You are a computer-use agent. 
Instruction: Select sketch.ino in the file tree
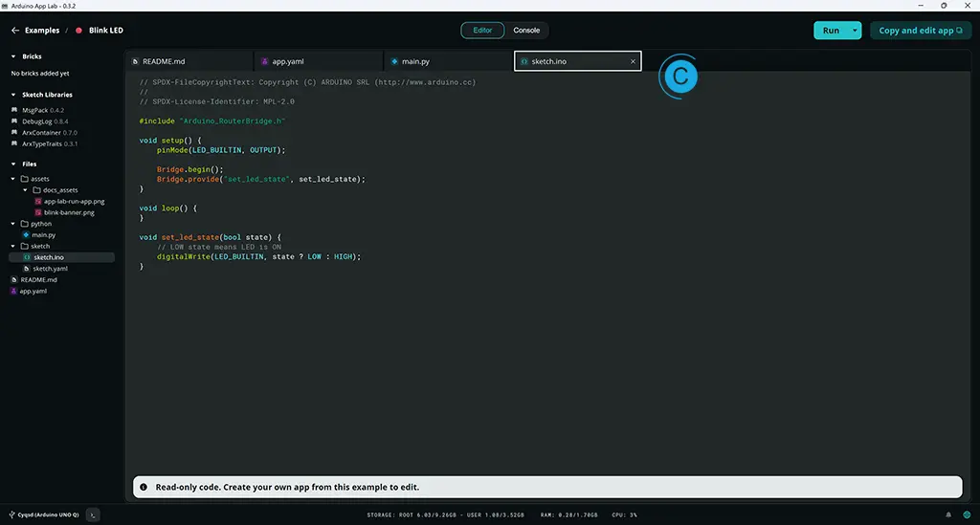61,257
